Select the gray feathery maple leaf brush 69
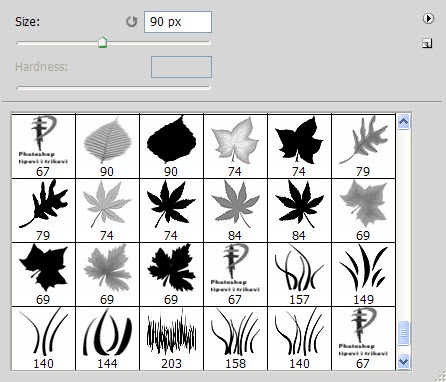Screen dimensions: 446x382 pyautogui.click(x=107, y=274)
